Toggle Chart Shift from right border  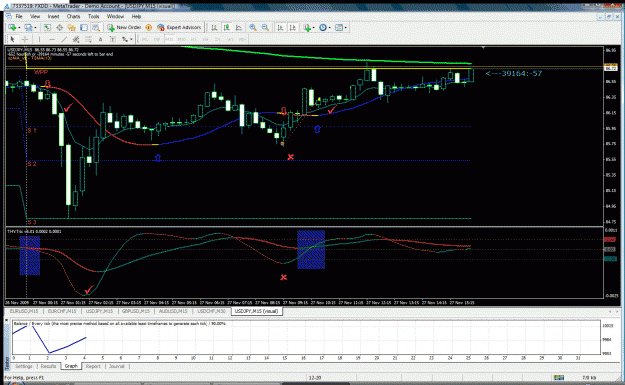(293, 27)
